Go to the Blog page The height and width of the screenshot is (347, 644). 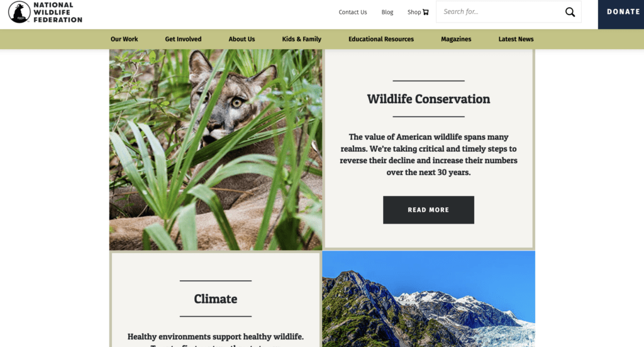[387, 12]
